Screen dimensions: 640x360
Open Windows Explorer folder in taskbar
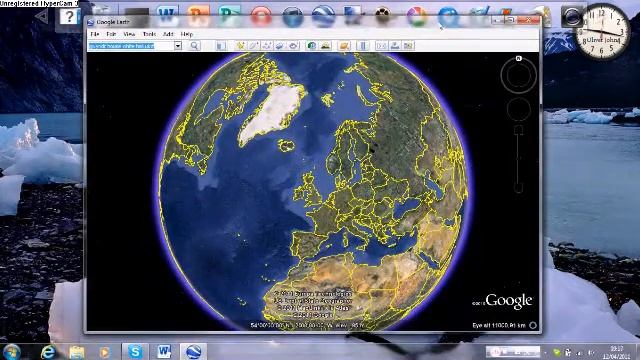coord(76,351)
